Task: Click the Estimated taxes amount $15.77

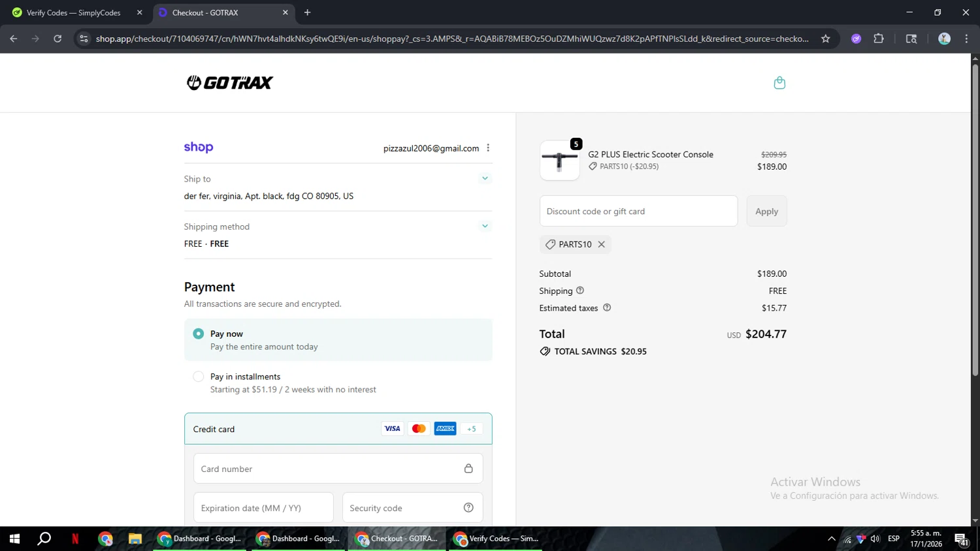Action: (x=774, y=308)
